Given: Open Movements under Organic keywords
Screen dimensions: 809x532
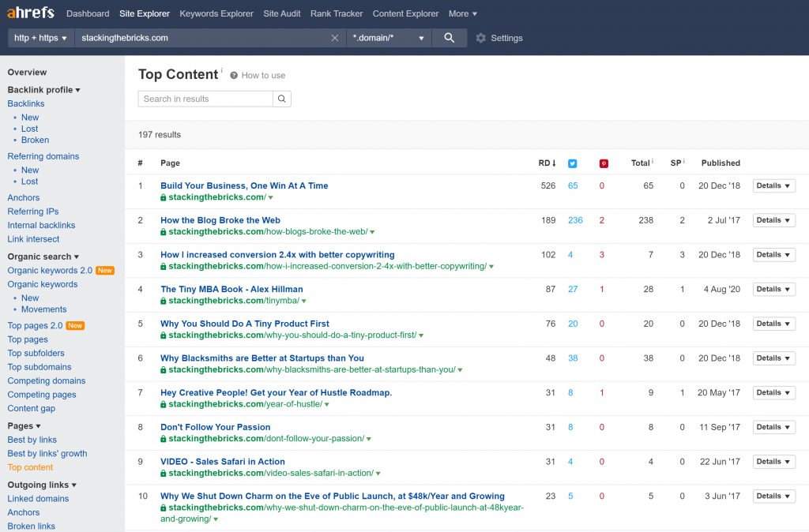Looking at the screenshot, I should 44,309.
